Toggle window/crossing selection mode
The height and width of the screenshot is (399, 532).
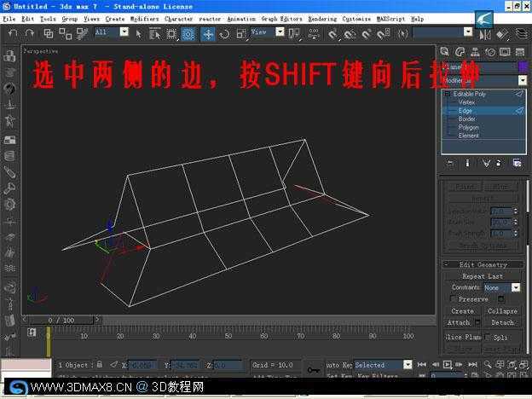188,33
